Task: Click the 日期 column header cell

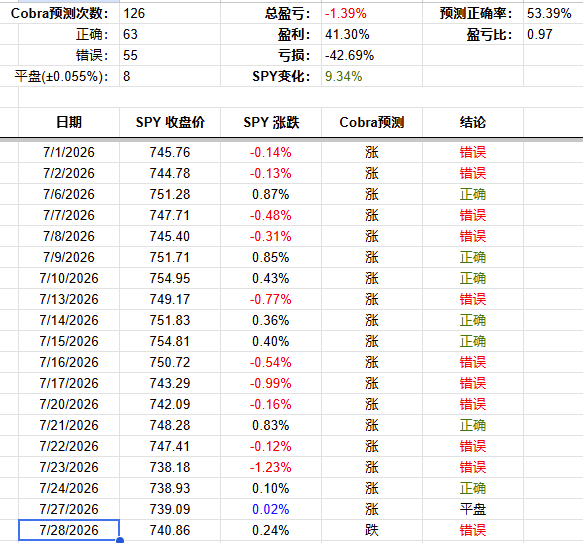Action: coord(69,122)
